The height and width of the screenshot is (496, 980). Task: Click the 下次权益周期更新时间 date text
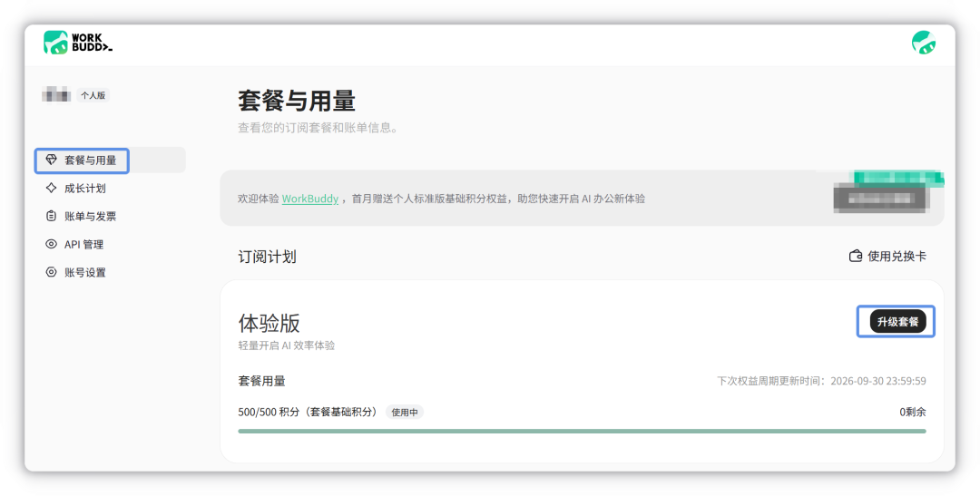point(821,381)
